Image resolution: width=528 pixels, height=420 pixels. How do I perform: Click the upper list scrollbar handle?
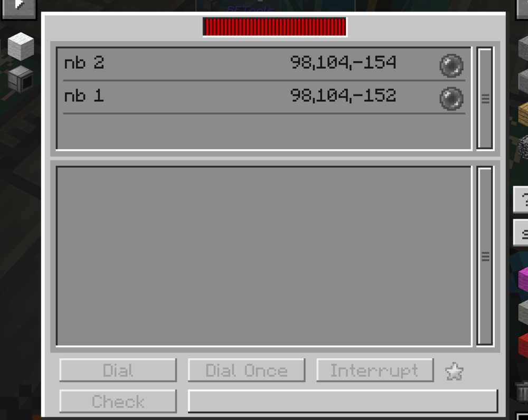(x=485, y=98)
